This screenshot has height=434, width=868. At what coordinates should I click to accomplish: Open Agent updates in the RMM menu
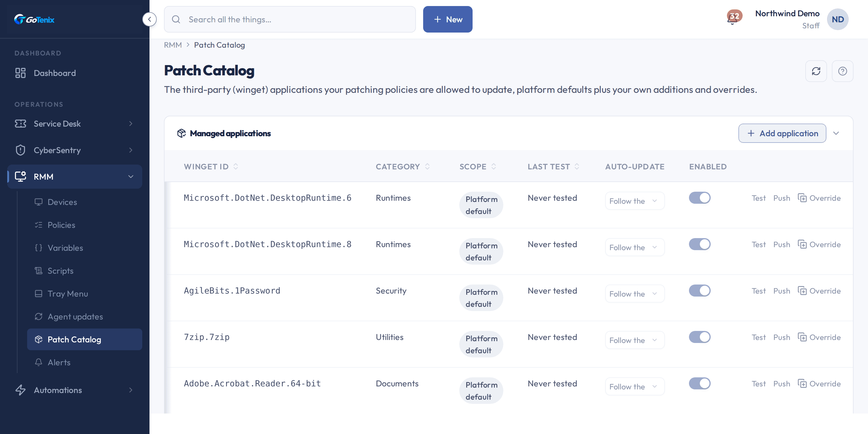point(84,316)
